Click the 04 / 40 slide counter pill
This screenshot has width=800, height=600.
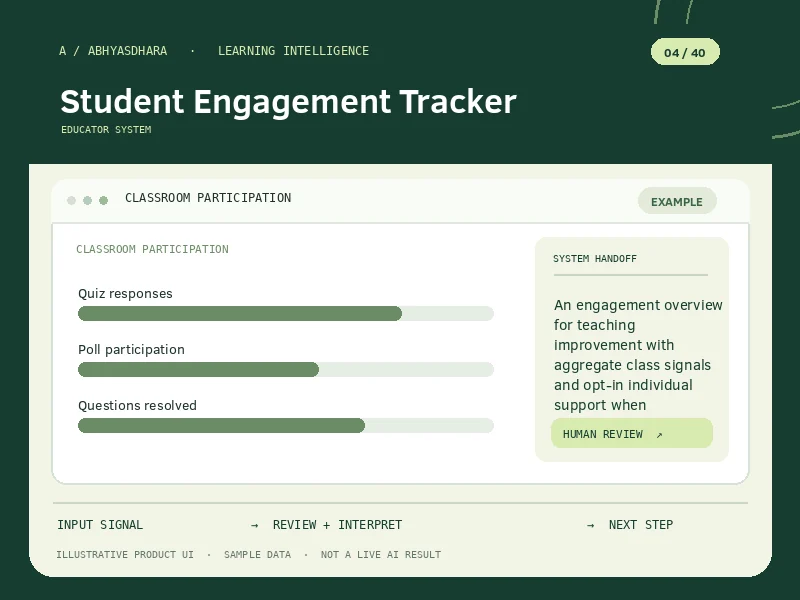tap(685, 52)
